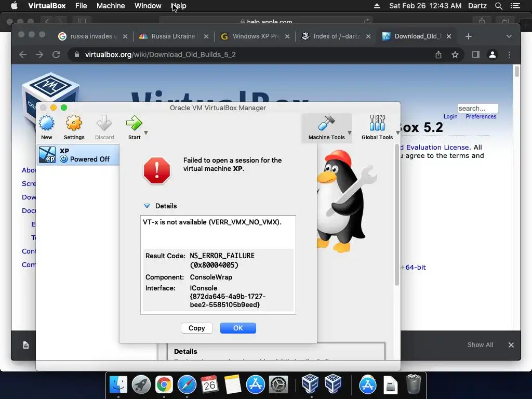The image size is (532, 399).
Task: Open Safari from the Dock
Action: click(187, 384)
